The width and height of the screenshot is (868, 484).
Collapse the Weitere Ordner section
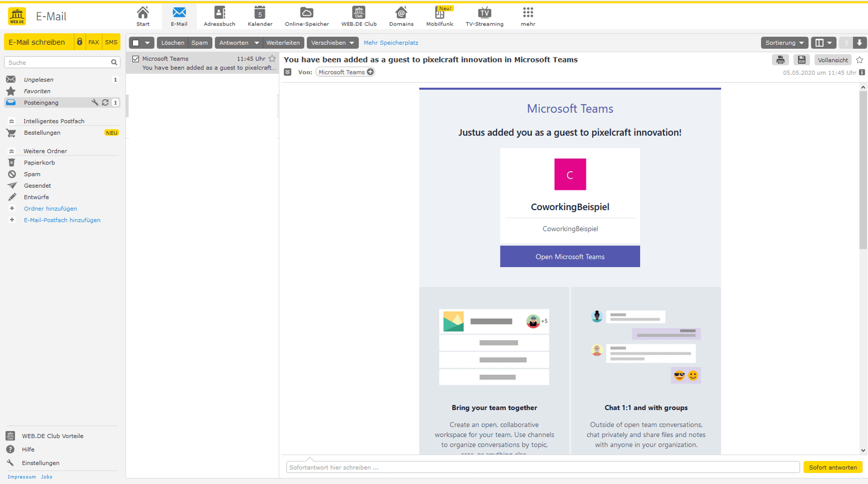pos(12,151)
